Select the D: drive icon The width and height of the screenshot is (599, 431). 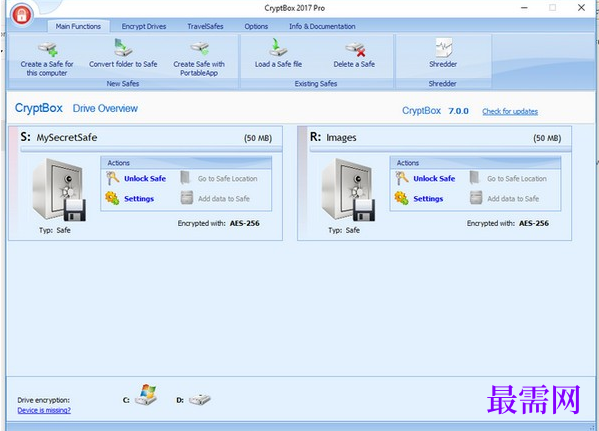(x=199, y=399)
